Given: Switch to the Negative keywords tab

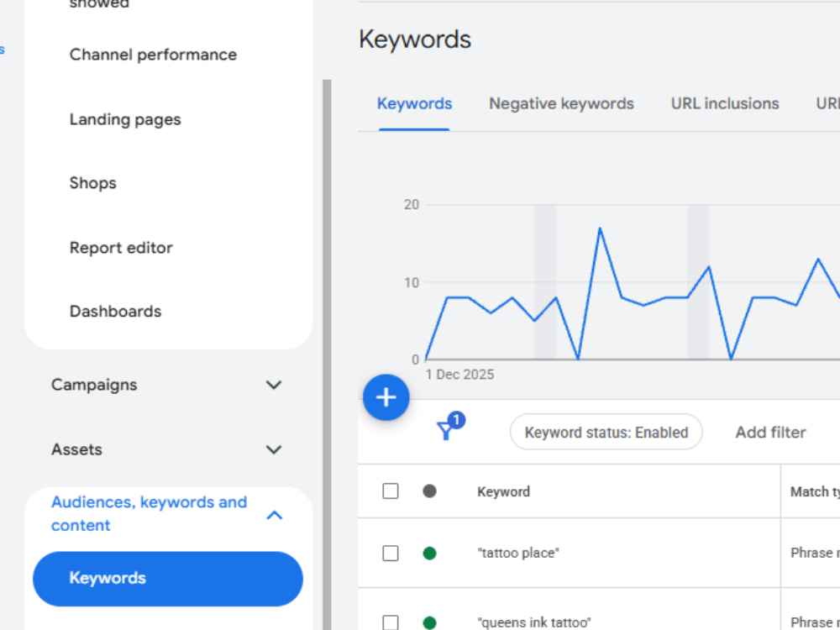Looking at the screenshot, I should tap(561, 103).
